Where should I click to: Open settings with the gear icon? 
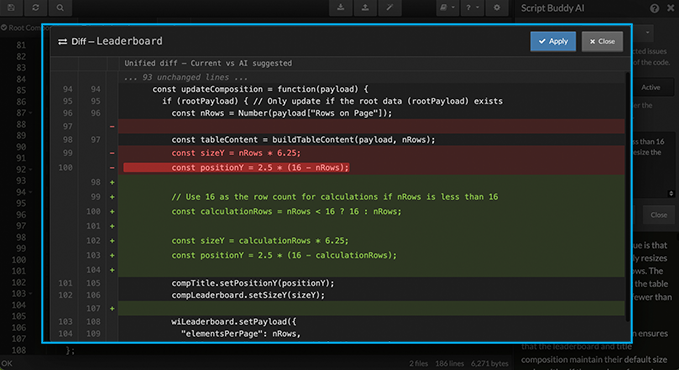point(497,7)
